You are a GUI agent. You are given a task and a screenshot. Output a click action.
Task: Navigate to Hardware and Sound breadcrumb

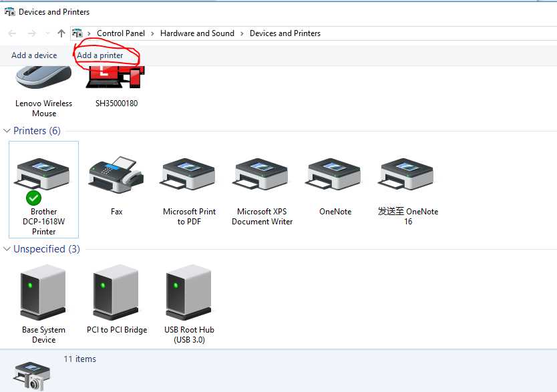point(197,33)
